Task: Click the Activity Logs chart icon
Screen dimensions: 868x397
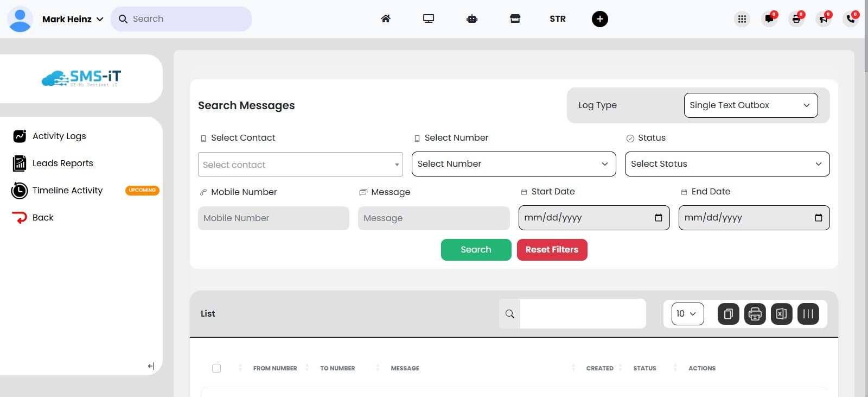Action: (20, 136)
